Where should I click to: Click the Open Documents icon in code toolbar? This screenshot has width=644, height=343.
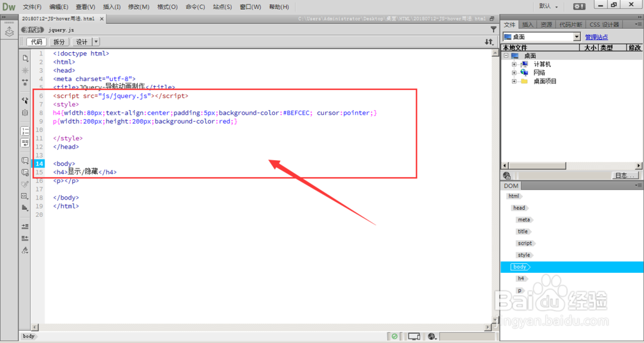pos(25,58)
